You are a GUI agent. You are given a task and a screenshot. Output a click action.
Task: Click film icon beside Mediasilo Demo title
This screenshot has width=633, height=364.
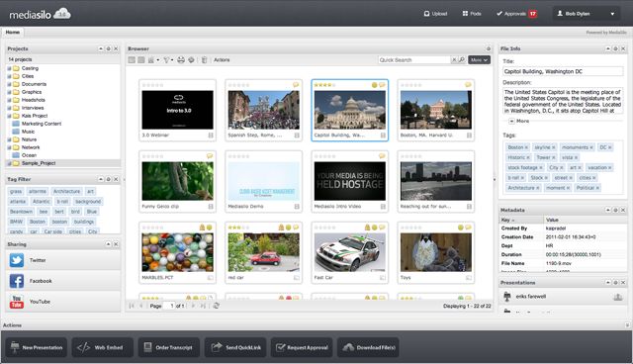tap(297, 206)
